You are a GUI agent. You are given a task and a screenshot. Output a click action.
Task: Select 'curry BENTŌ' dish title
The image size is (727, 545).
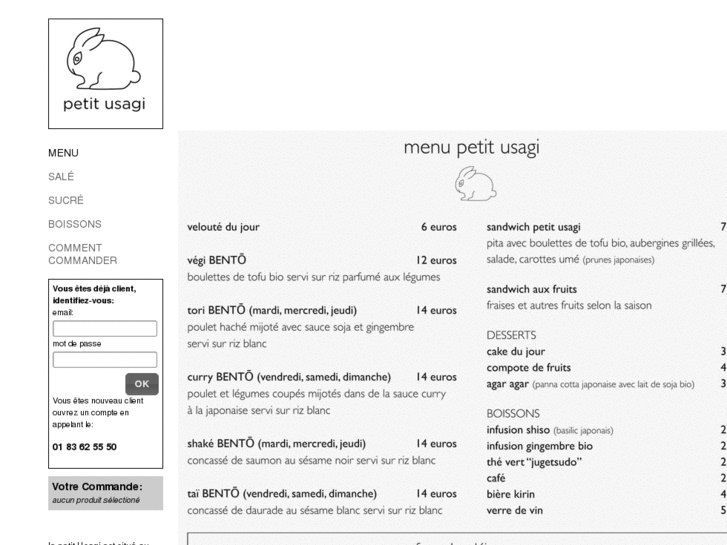[x=289, y=377]
